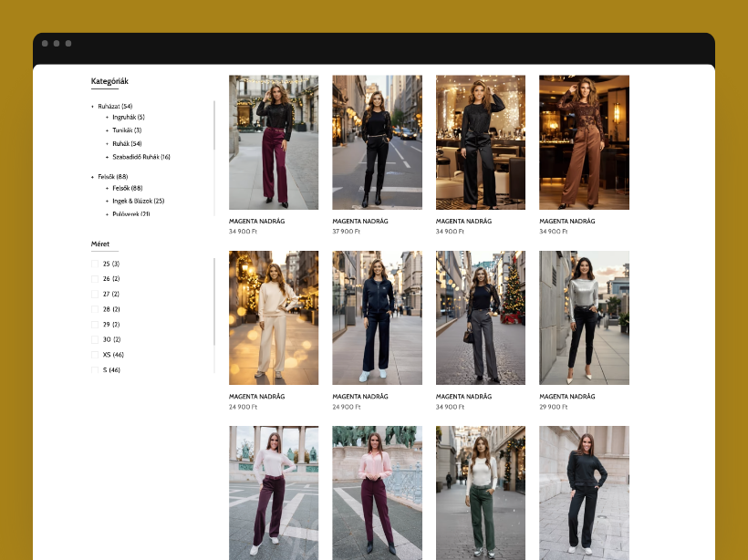This screenshot has width=748, height=560.
Task: Open the brown satin trousers product photo
Action: tap(584, 142)
